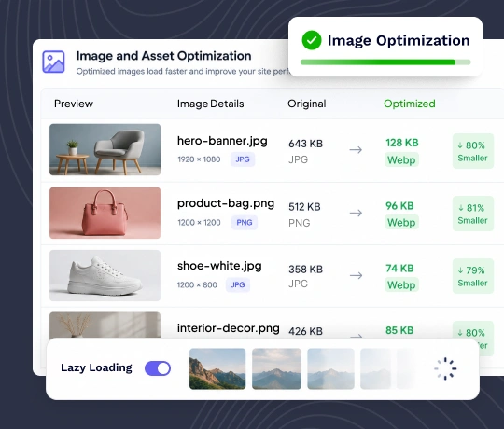
Task: Click the 85 KB optimized size
Action: pyautogui.click(x=399, y=330)
